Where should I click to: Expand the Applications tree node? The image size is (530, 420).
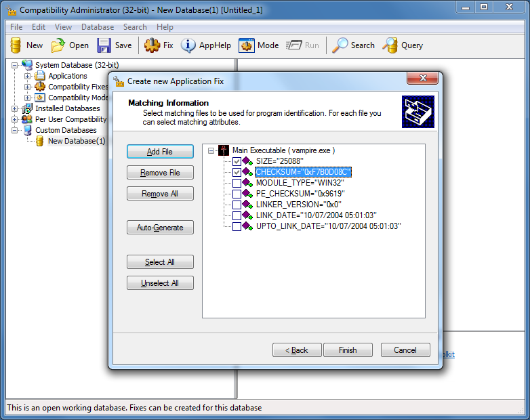click(27, 76)
